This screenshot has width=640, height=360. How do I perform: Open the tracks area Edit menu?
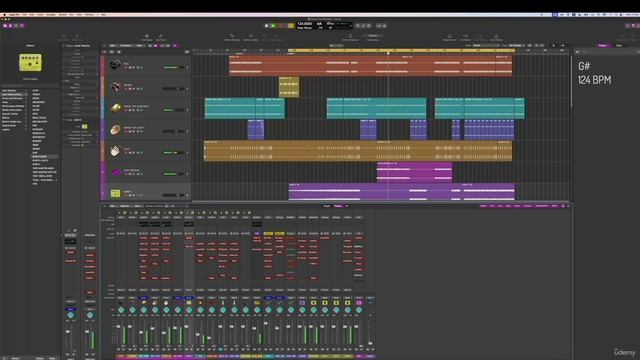tap(112, 46)
